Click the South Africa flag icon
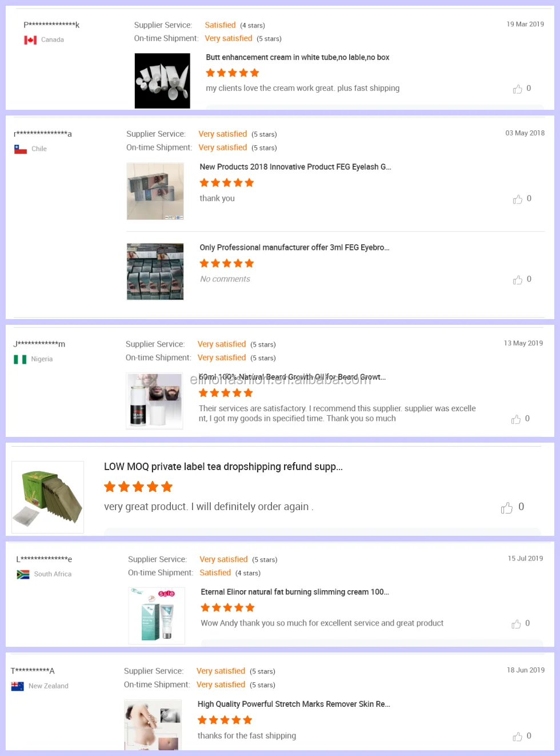Screen dimensions: 560x756 pos(23,574)
